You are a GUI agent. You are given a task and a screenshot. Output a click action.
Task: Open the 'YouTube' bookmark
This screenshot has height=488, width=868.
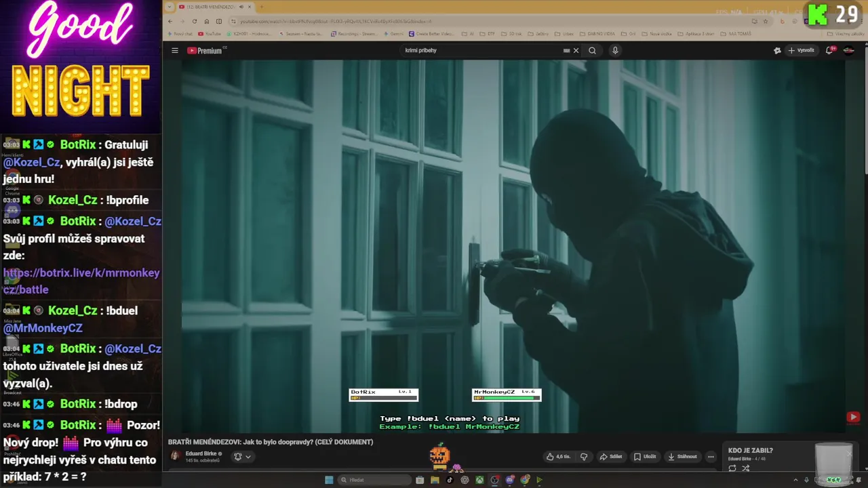(209, 34)
